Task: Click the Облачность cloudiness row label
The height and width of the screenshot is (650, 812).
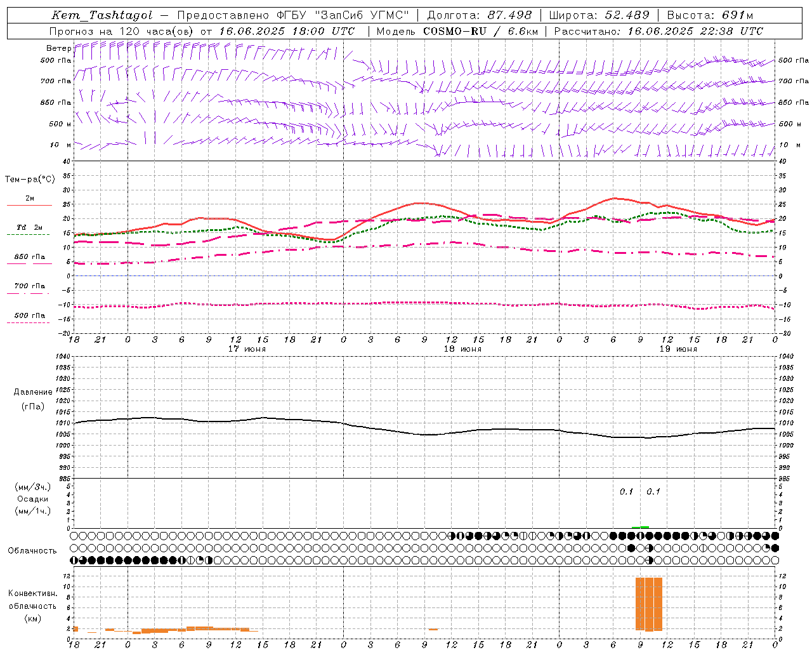Action: click(32, 551)
